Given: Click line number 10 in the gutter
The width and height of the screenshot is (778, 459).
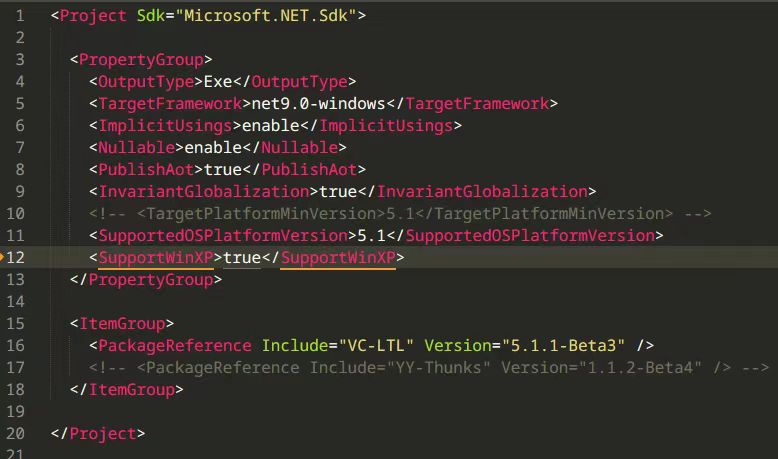Looking at the screenshot, I should pos(16,213).
